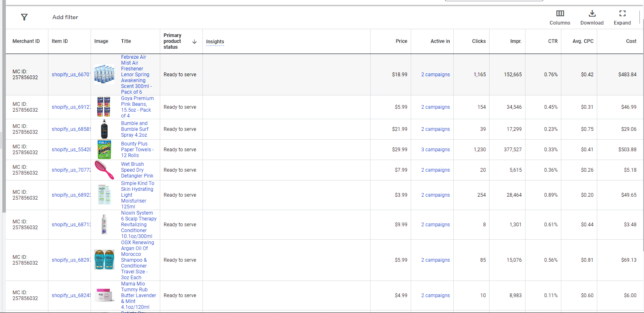This screenshot has height=313, width=644.
Task: Click item ID link shopify_us_6858 for Bumble
Action: coord(71,129)
